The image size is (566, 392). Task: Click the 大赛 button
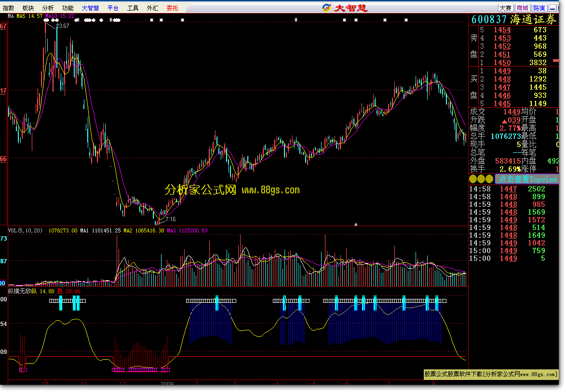pyautogui.click(x=506, y=8)
